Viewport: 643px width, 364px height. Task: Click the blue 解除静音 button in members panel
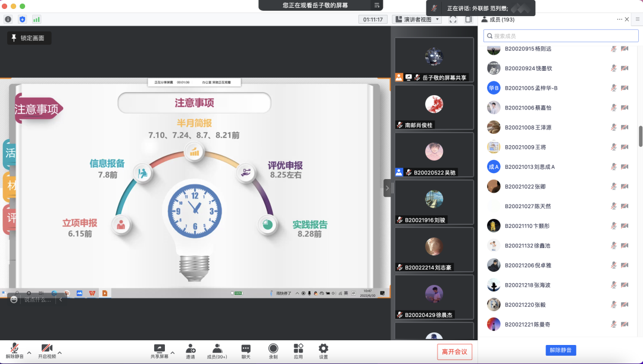pos(560,350)
